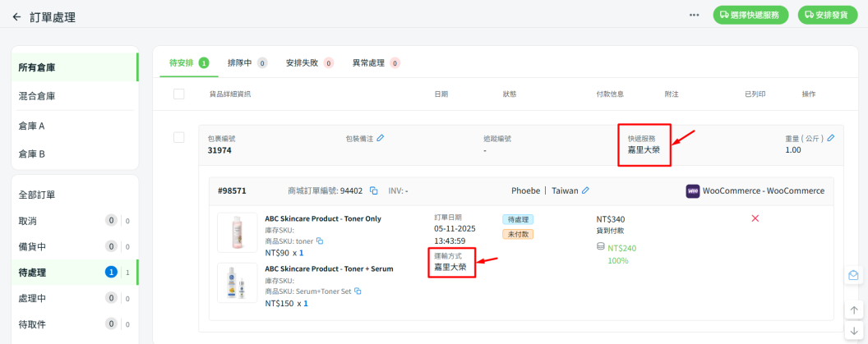Copy the store order number 94402
868x344 pixels.
[x=373, y=190]
